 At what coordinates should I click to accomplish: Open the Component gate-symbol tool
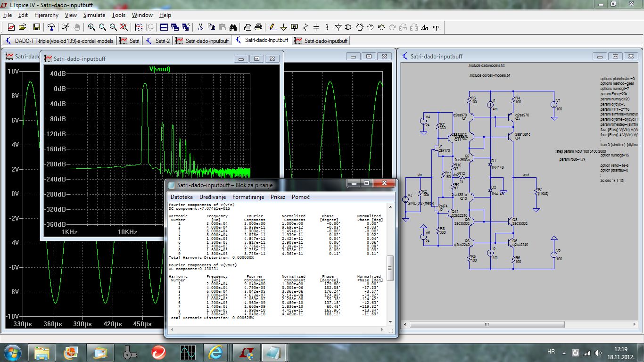349,27
